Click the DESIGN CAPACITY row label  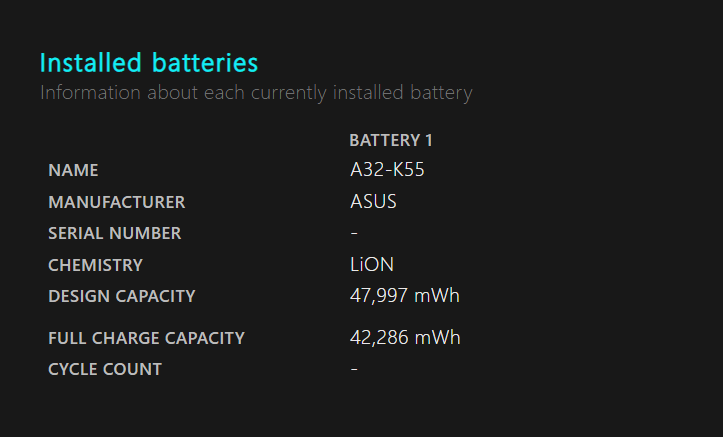[x=121, y=296]
